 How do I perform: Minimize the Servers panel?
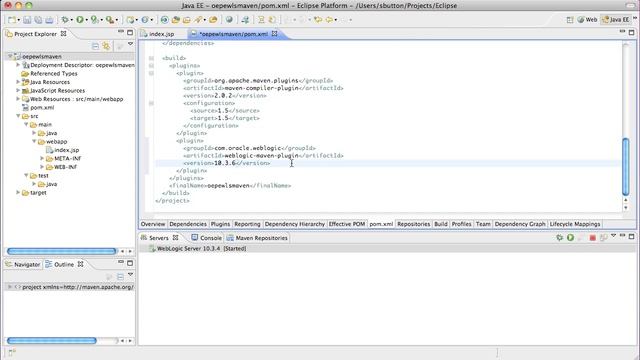point(622,236)
